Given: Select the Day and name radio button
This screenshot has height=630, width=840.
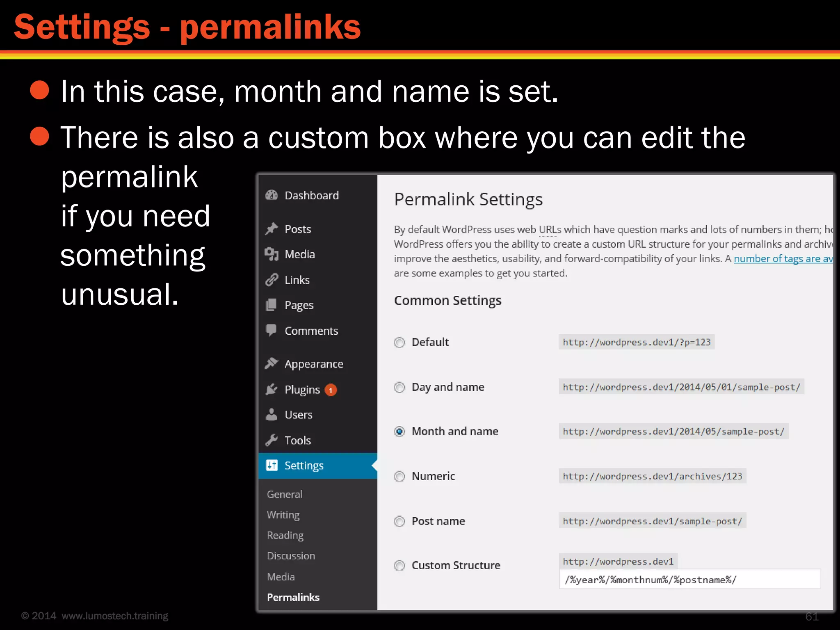Looking at the screenshot, I should point(399,387).
